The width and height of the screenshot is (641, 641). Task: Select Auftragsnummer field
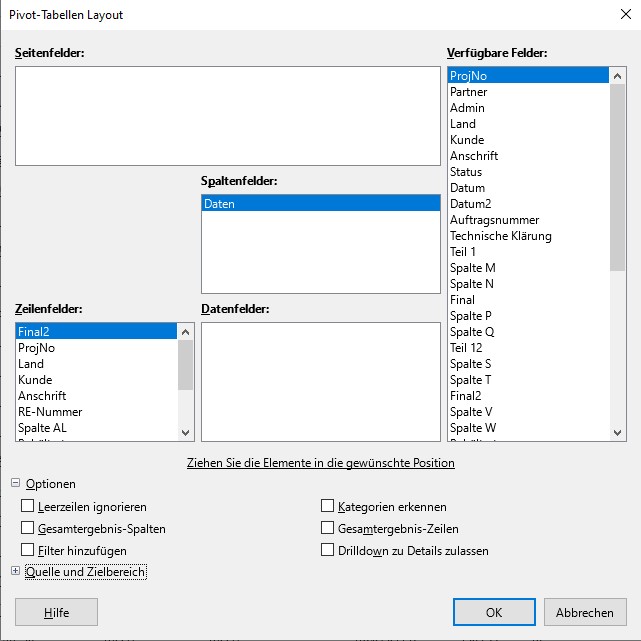528,220
